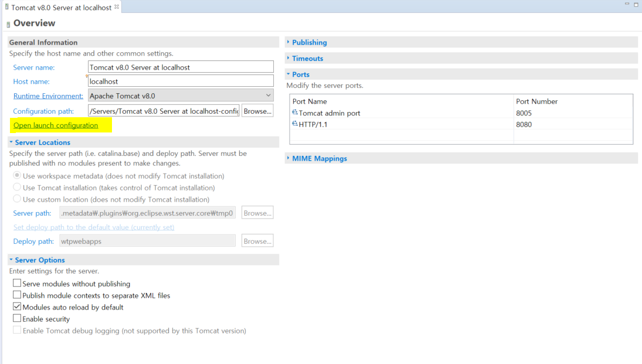Open the Runtime Environment dropdown
This screenshot has width=642, height=364.
(268, 96)
